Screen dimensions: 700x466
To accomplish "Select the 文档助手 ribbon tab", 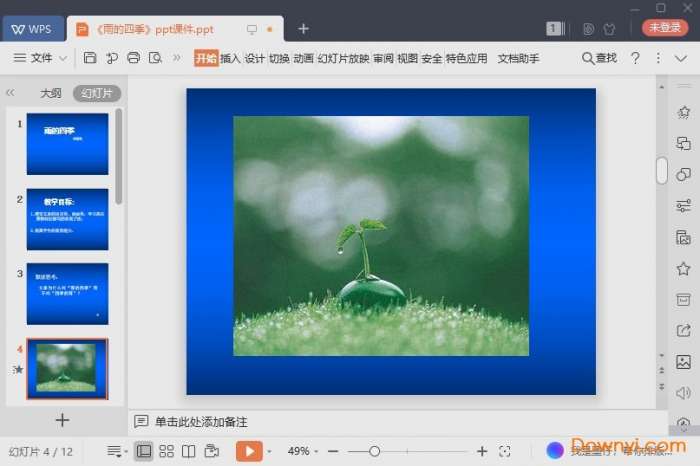I will 518,58.
